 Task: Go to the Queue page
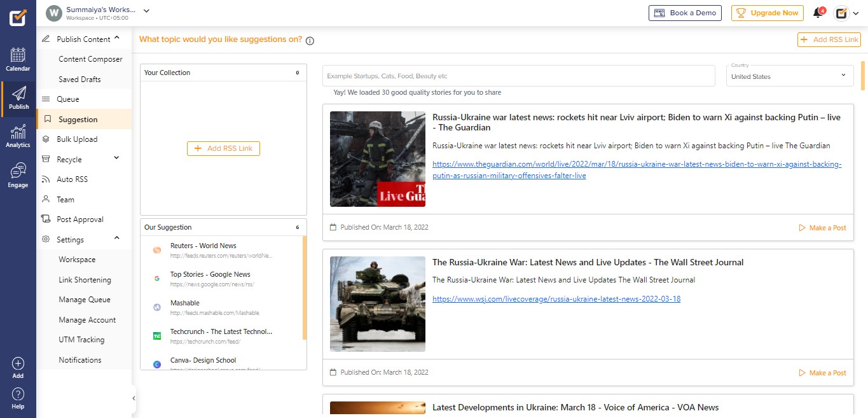68,99
